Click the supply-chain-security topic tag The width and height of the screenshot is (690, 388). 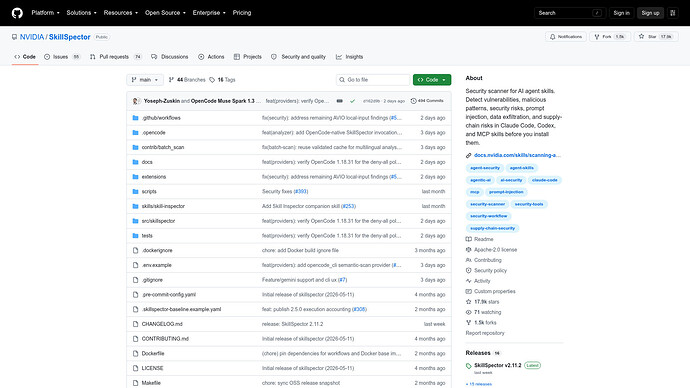pos(492,228)
